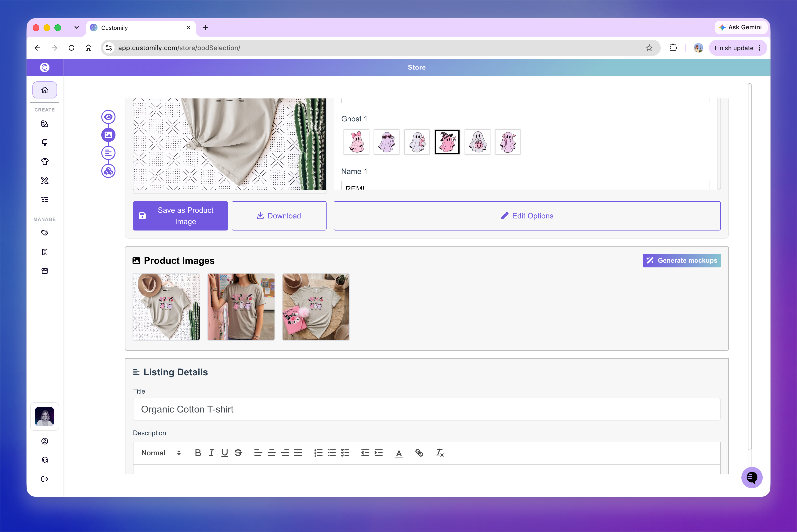Toggle italic formatting in description
Screen dimensions: 797x532
pos(211,453)
